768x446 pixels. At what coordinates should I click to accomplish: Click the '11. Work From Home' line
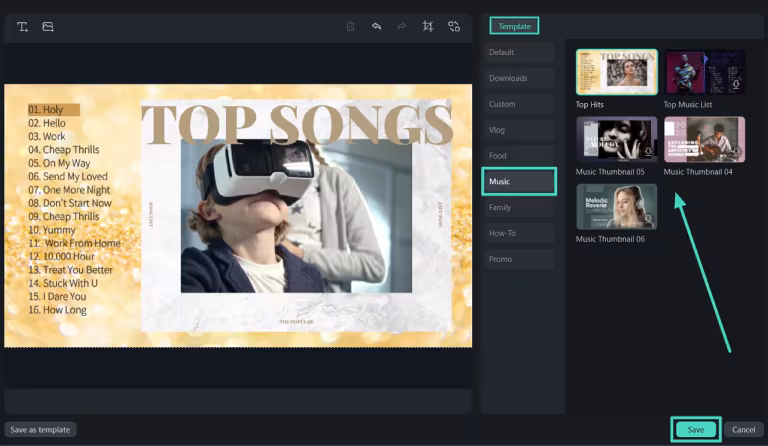click(x=74, y=243)
